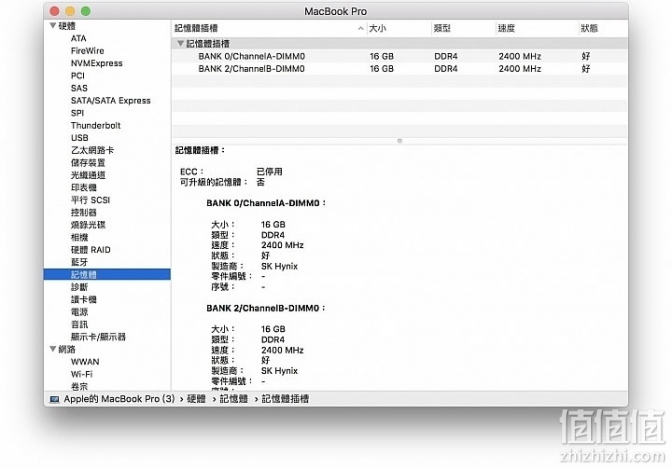Click the pane splitter handle dot
The image size is (672, 469).
(x=399, y=141)
